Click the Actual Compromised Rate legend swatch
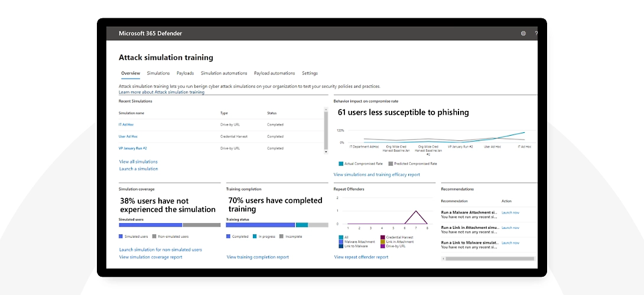The width and height of the screenshot is (644, 295). (x=341, y=163)
